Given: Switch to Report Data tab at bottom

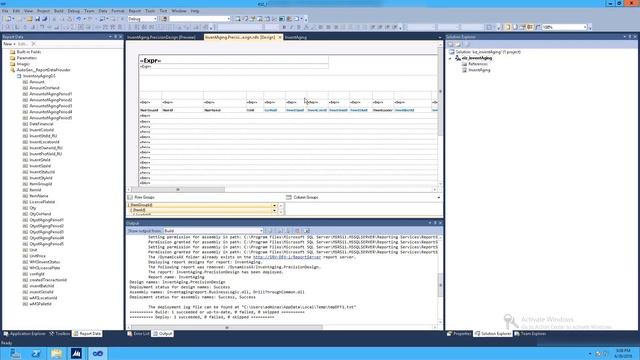Looking at the screenshot, I should (x=87, y=334).
